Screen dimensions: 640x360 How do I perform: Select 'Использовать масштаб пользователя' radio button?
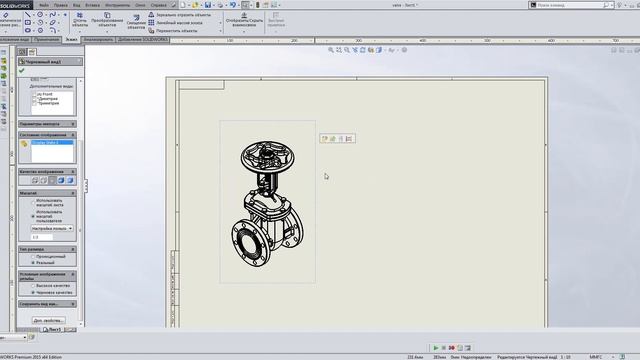tap(33, 216)
